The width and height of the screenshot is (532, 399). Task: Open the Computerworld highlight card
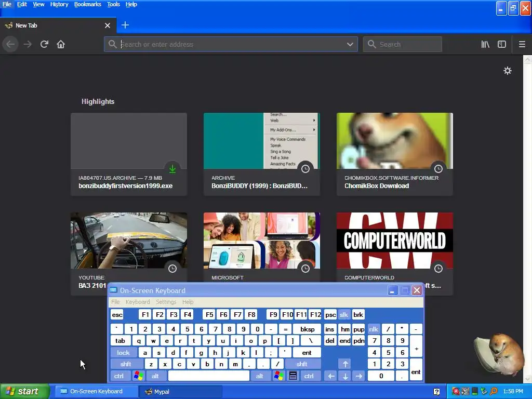(x=395, y=247)
